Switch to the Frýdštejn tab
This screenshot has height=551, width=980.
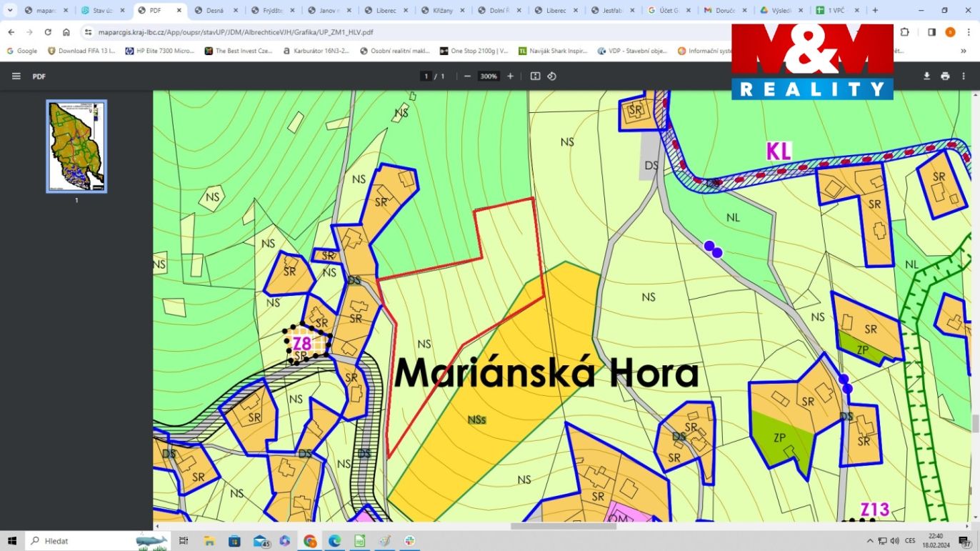point(272,11)
